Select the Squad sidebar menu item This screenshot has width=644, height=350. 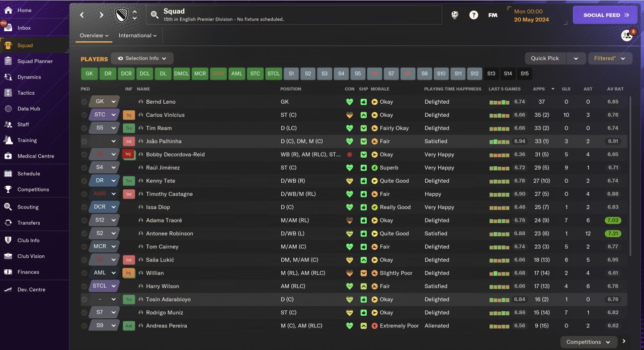click(34, 45)
